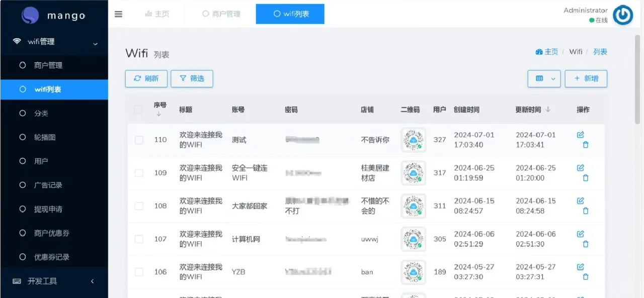Check the checkbox for row 108
This screenshot has width=644, height=298.
(139, 206)
